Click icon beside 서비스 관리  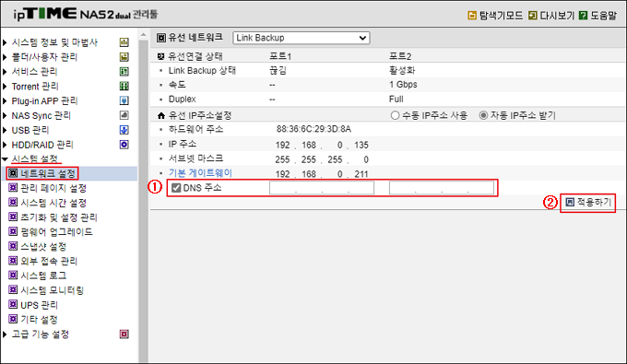click(124, 72)
